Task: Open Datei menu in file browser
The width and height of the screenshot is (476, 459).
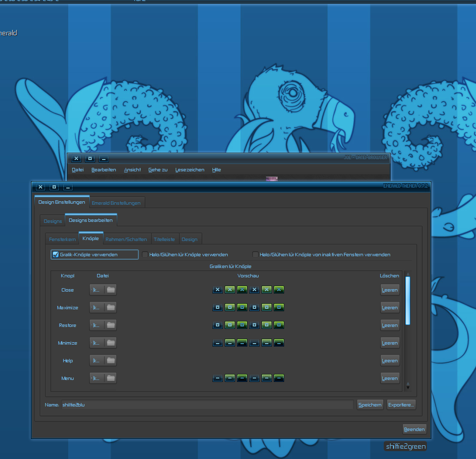Action: (78, 170)
